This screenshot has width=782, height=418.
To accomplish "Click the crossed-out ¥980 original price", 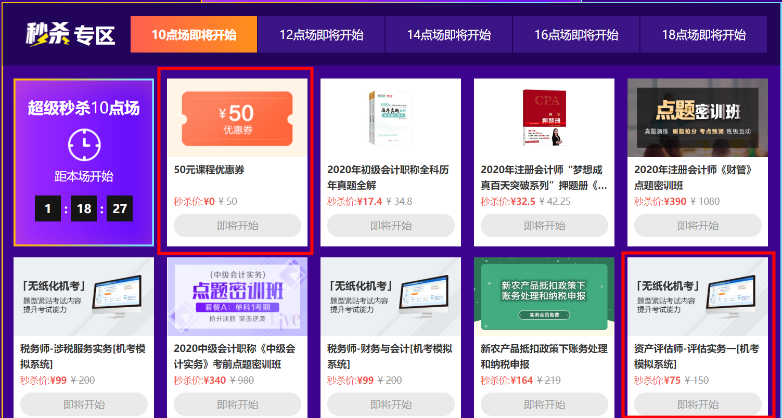I will 242,380.
